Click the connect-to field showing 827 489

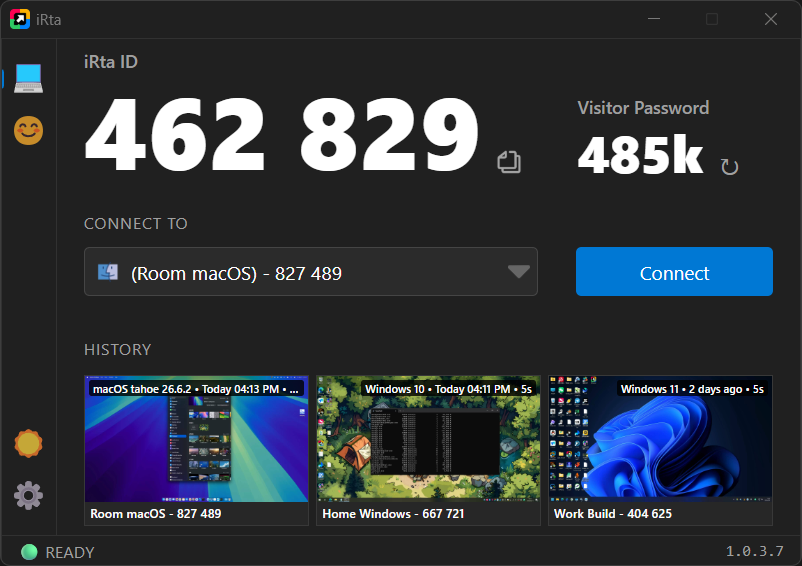pos(310,271)
